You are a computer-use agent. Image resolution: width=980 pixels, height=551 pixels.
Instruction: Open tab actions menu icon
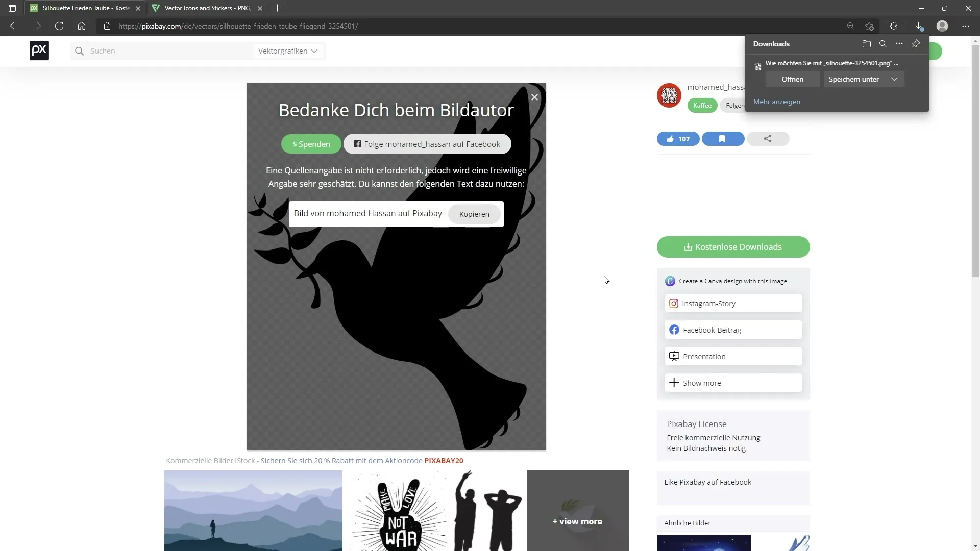coord(12,8)
